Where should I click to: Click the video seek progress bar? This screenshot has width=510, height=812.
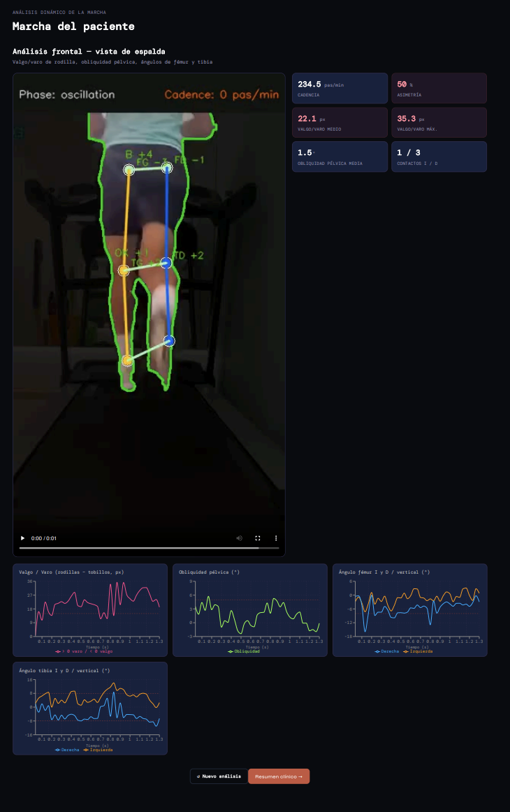pos(149,548)
